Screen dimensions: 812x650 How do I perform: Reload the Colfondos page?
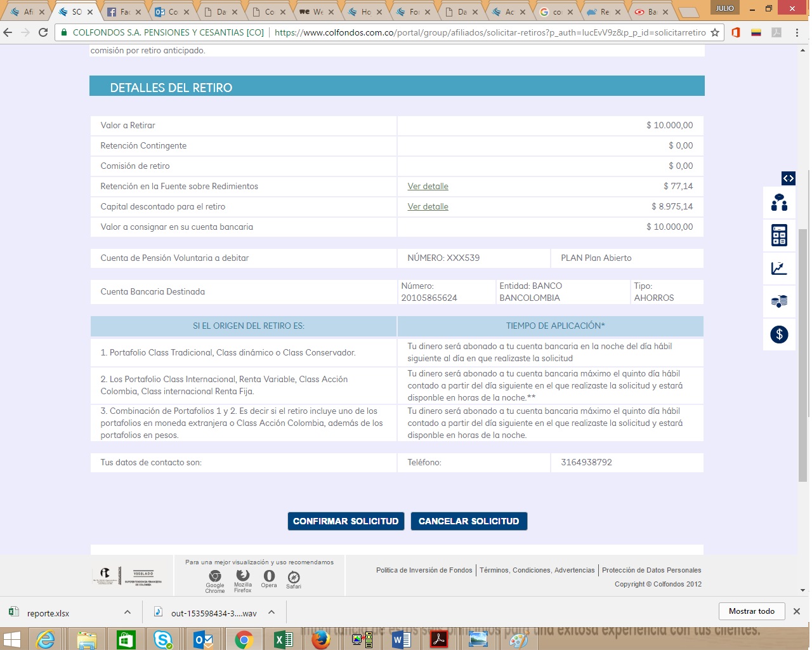coord(43,32)
